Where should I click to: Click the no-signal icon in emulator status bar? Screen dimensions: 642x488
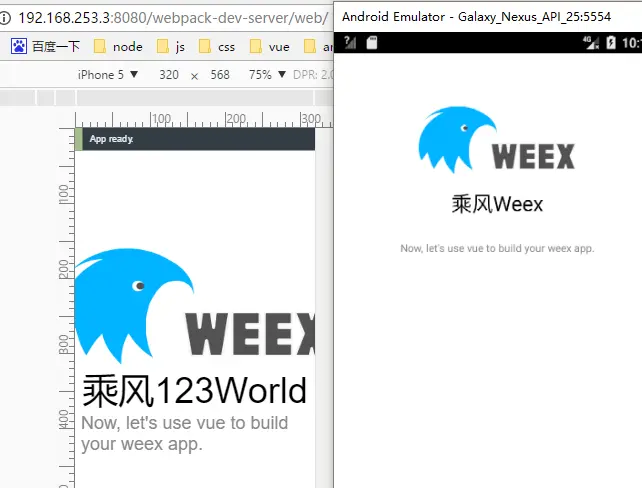[x=350, y=42]
